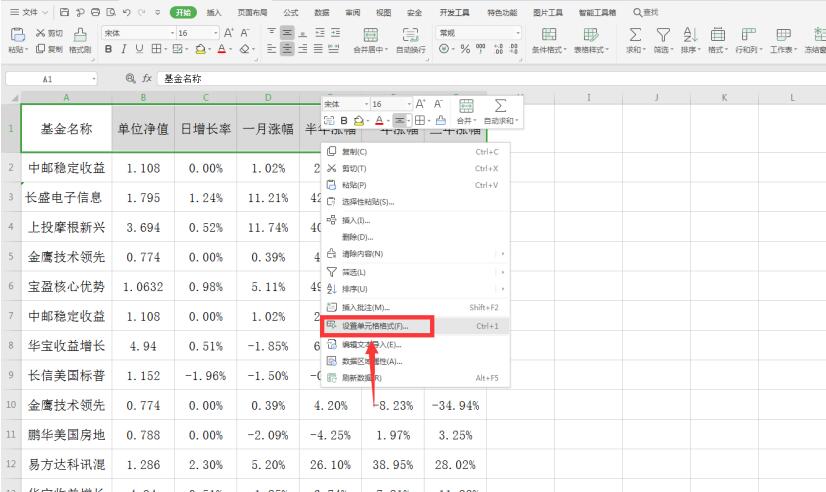Click the Redo arrow icon

(142, 12)
